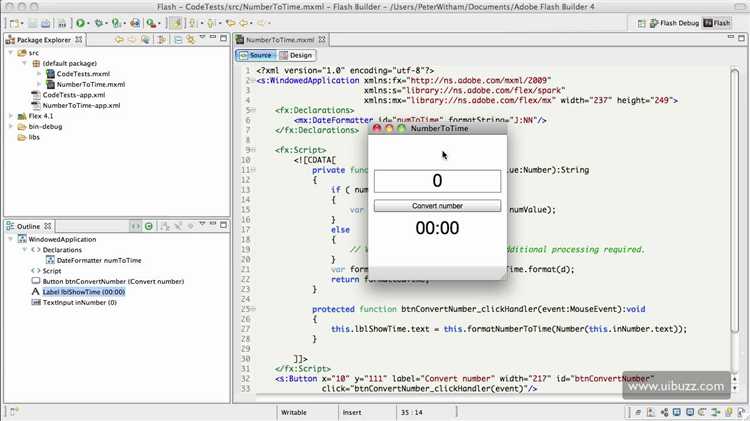Toggle Mark Occurrences highlighter in toolbar
Viewport: 750px width, 421px height.
coord(176,23)
